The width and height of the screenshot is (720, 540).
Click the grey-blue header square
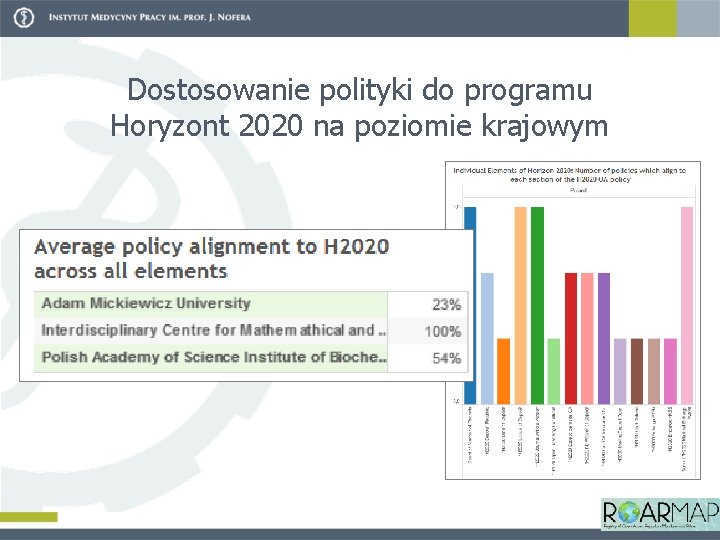pyautogui.click(x=698, y=18)
